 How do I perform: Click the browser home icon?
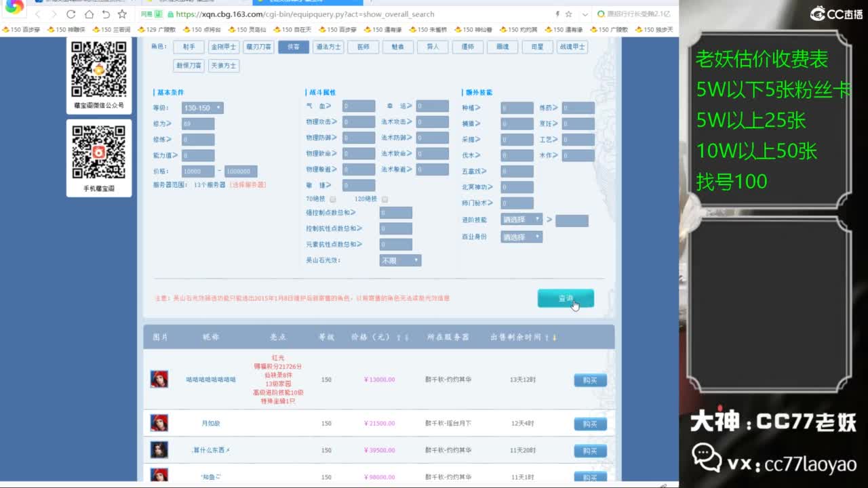point(89,14)
